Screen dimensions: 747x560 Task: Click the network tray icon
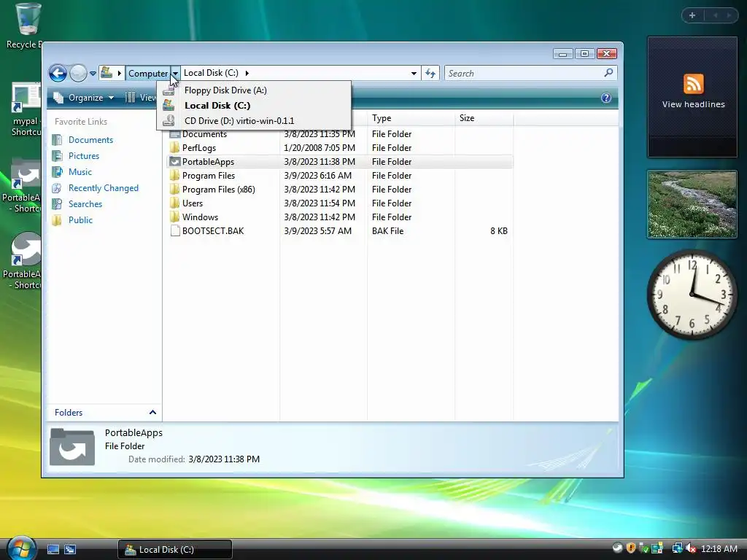[x=677, y=549]
